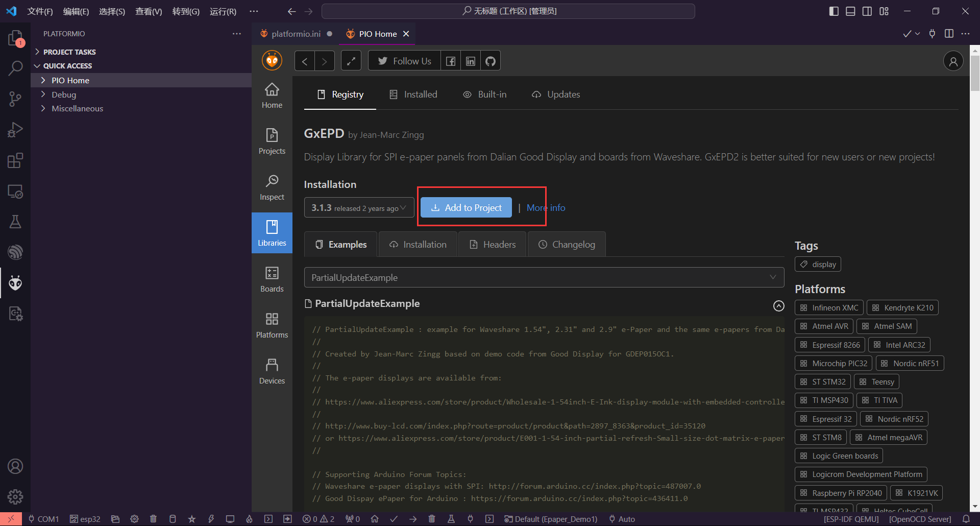
Task: Open the Accounts icon in activity bar
Action: [15, 466]
